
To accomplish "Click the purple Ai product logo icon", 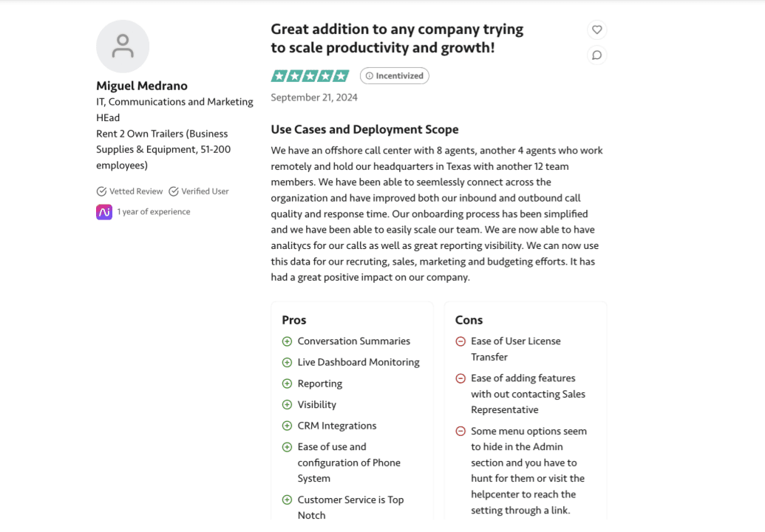I will tap(104, 212).
